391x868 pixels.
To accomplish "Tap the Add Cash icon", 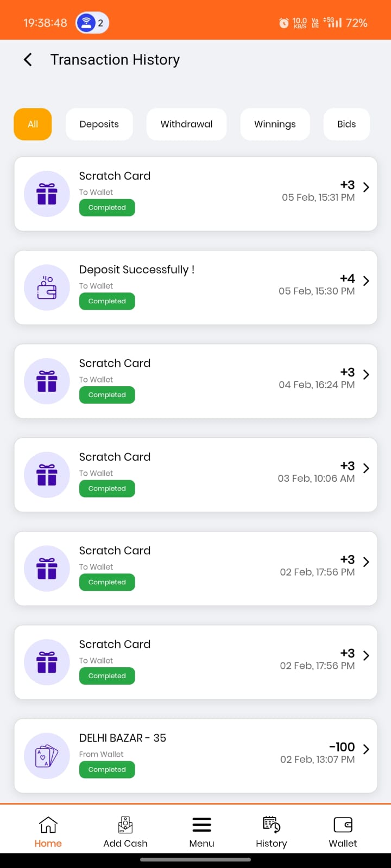I will click(x=125, y=826).
